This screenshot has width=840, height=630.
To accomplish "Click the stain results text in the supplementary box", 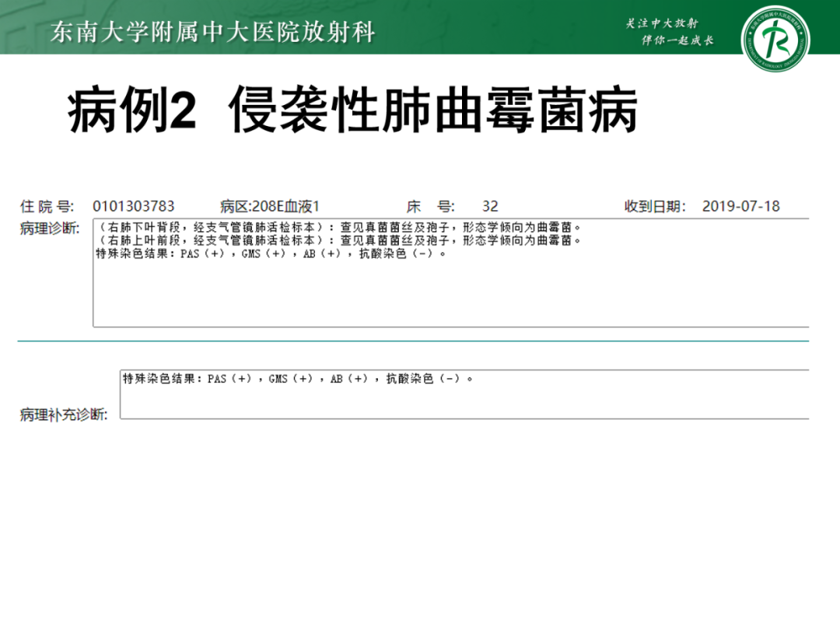I will point(298,379).
